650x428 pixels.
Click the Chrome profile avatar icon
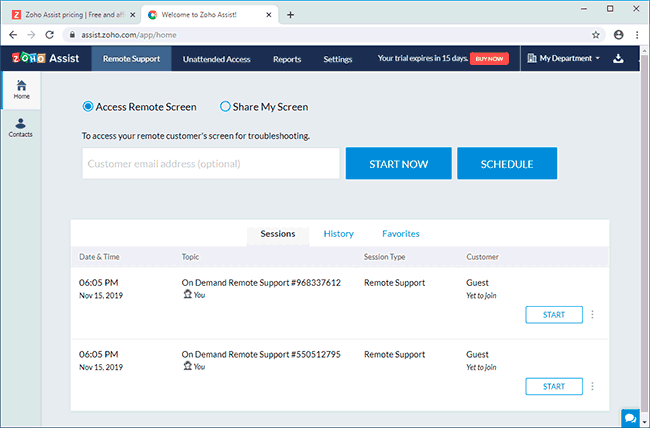(617, 34)
